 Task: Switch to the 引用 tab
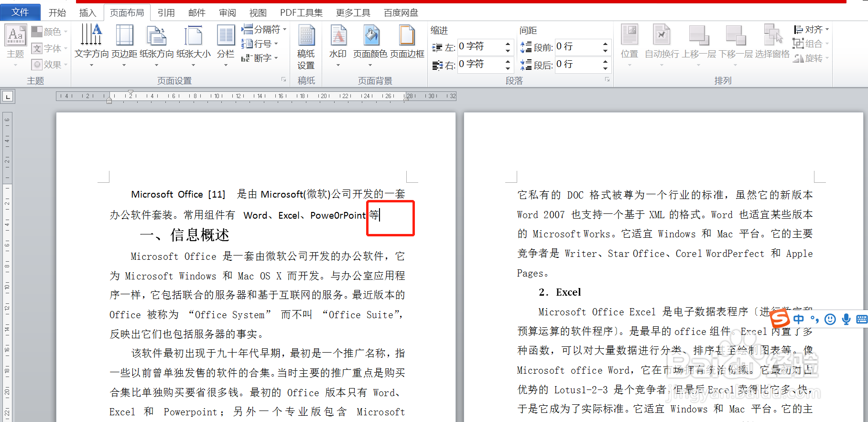pos(166,13)
